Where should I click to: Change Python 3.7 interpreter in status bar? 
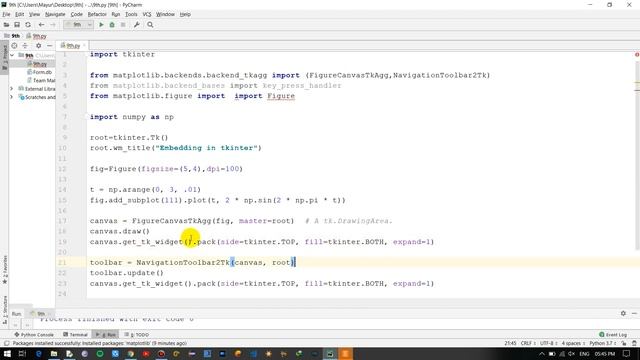click(603, 343)
